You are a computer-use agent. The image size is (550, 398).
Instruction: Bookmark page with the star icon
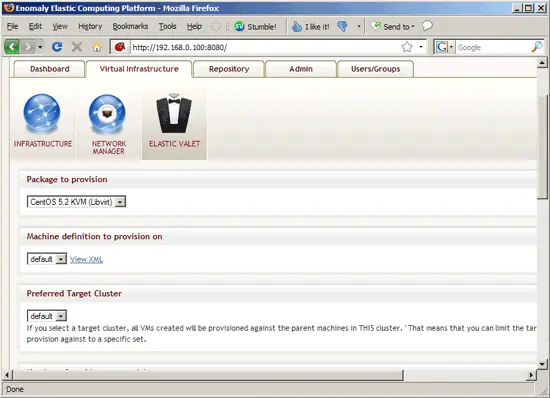(407, 47)
